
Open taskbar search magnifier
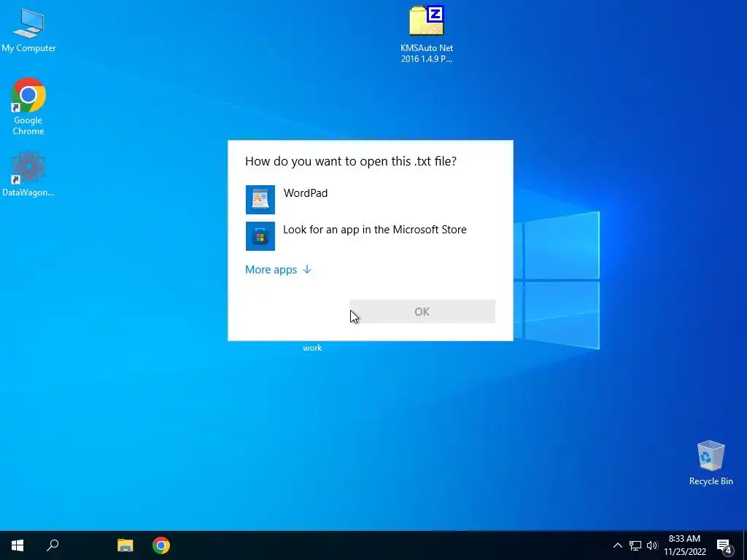(53, 545)
